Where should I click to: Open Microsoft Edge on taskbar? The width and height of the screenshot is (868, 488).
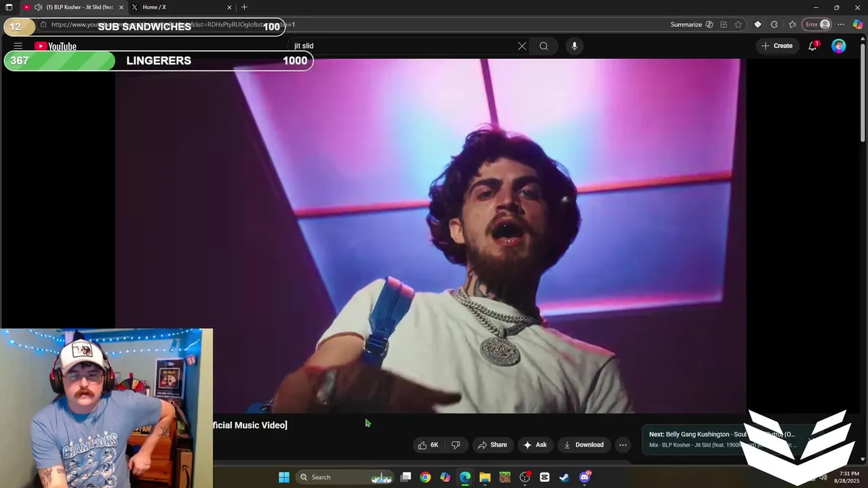click(x=465, y=477)
